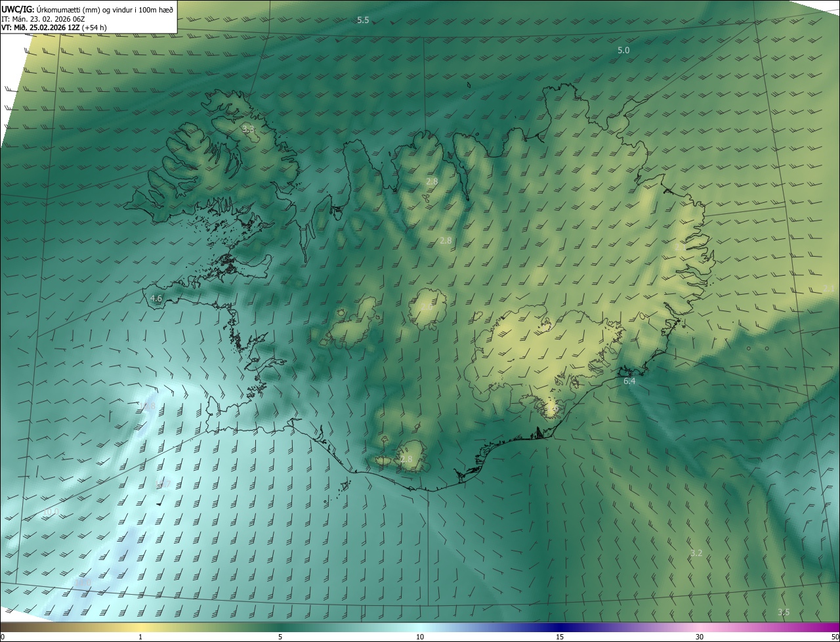Viewport: 840px width, 642px height.
Task: Click the 3.3 value over the Westfjords
Action: (x=247, y=129)
